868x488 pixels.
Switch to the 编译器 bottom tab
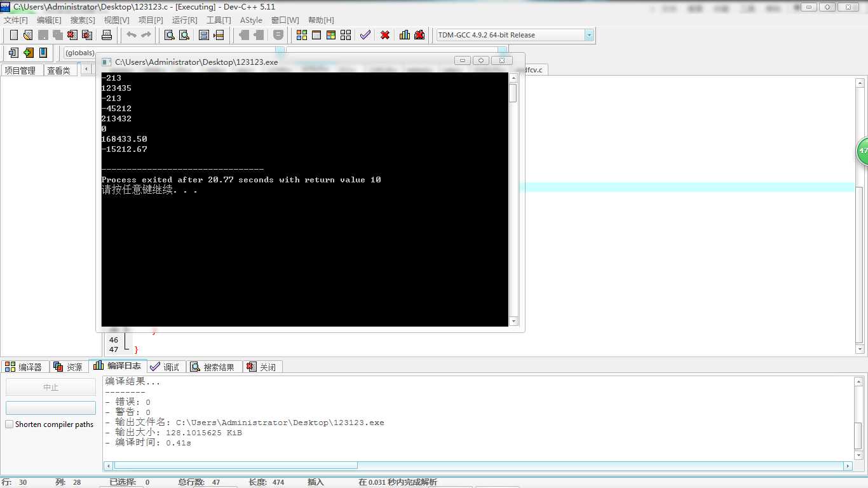24,367
